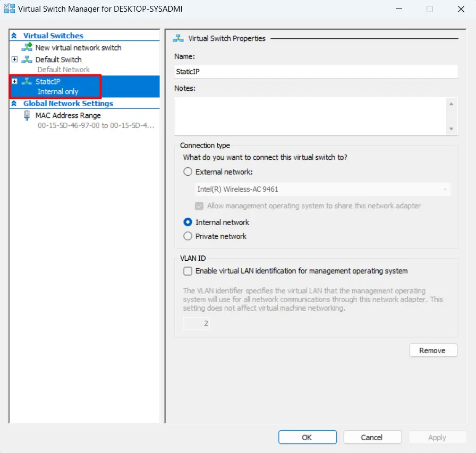Click the Virtual Switch Manager title bar icon
Image resolution: width=476 pixels, height=453 pixels.
click(x=9, y=9)
